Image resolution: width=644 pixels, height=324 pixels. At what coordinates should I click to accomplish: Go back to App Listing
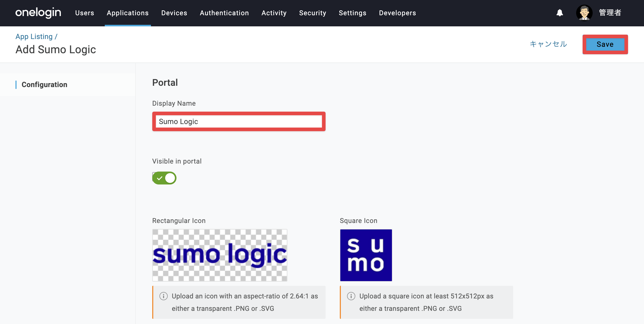click(x=34, y=37)
